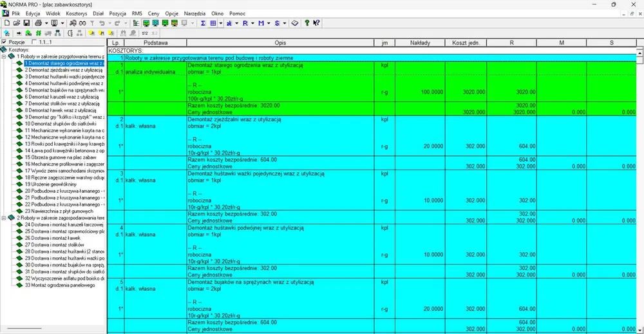Switch to the cyan monitor view icon
Image resolution: width=644 pixels, height=334 pixels.
click(155, 23)
